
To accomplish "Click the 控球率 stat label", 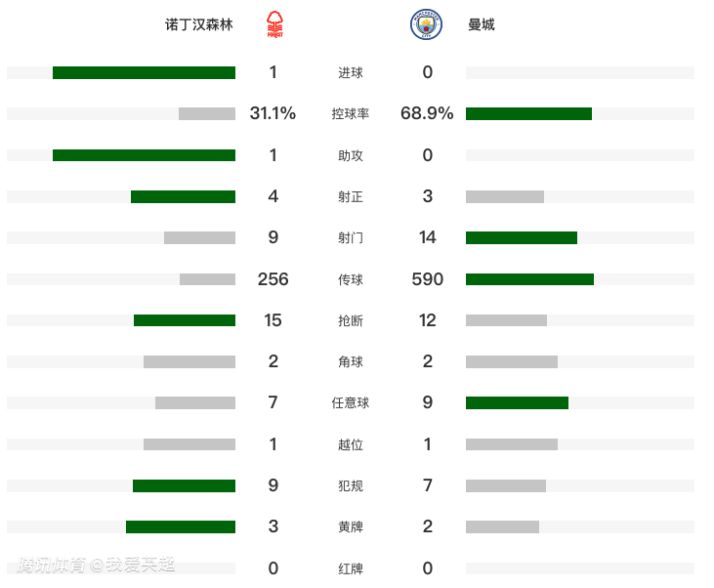I will click(351, 114).
